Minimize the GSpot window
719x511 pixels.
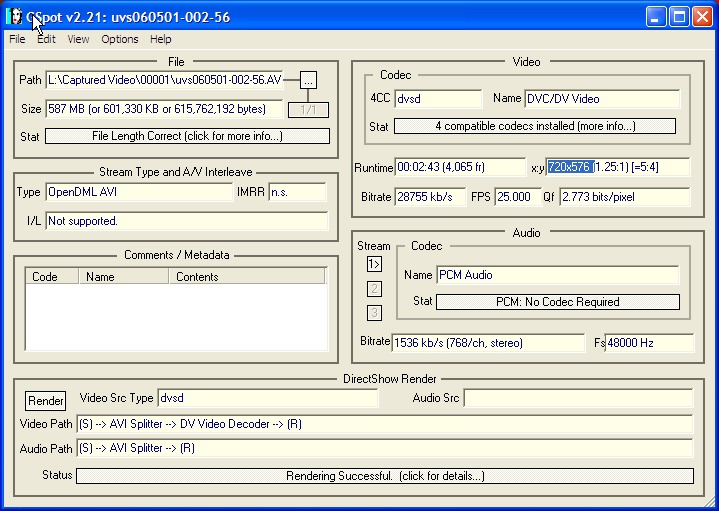656,17
